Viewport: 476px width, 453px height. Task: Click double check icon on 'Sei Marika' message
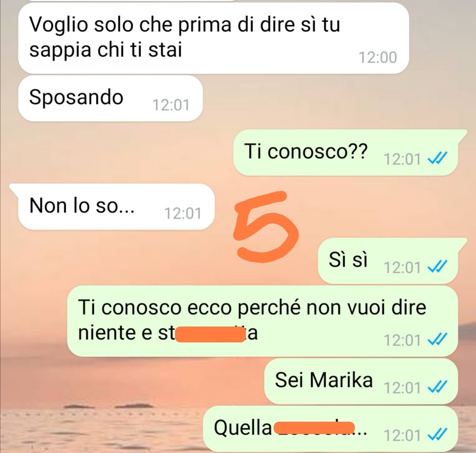pyautogui.click(x=437, y=387)
